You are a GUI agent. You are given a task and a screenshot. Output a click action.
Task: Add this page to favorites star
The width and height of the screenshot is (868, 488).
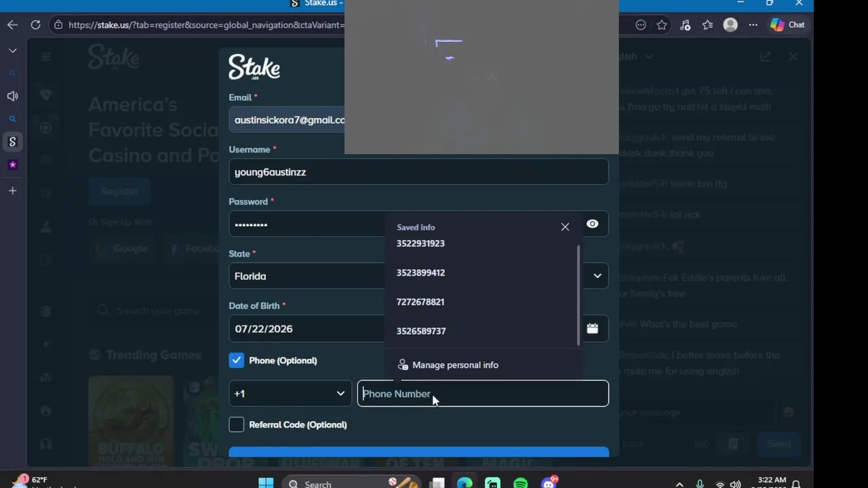pos(662,25)
